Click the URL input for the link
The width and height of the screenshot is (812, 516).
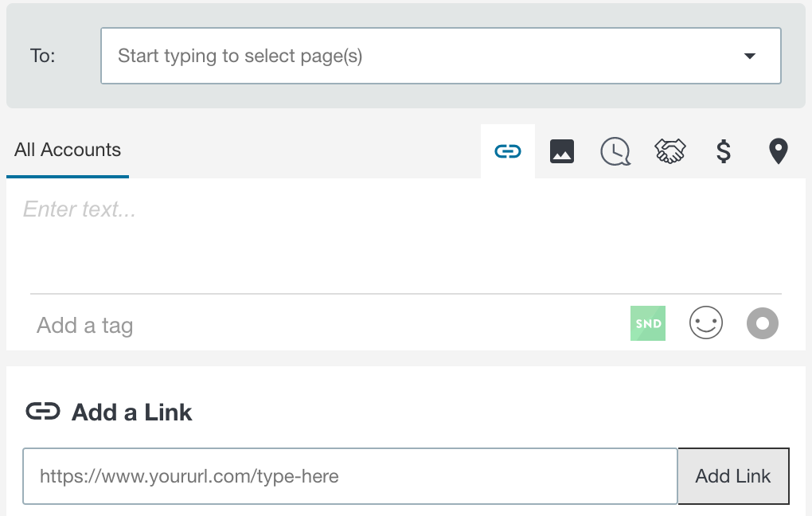350,476
